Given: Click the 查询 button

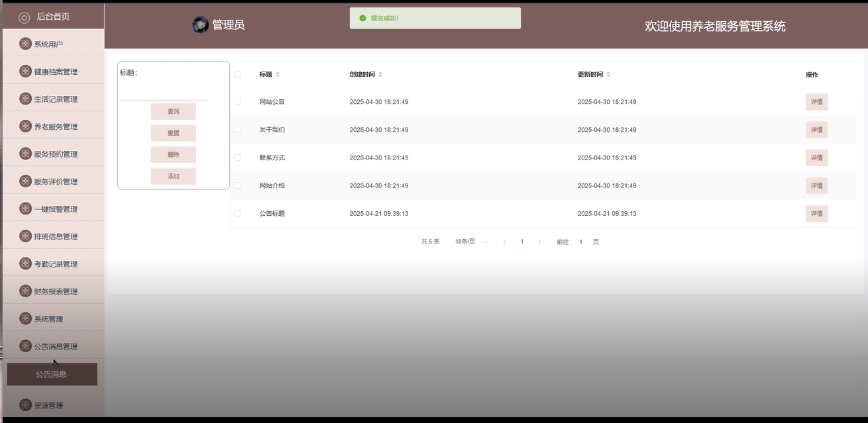Looking at the screenshot, I should (x=173, y=111).
